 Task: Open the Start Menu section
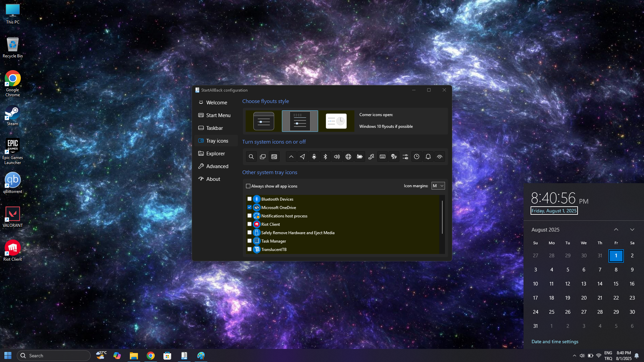pos(216,115)
